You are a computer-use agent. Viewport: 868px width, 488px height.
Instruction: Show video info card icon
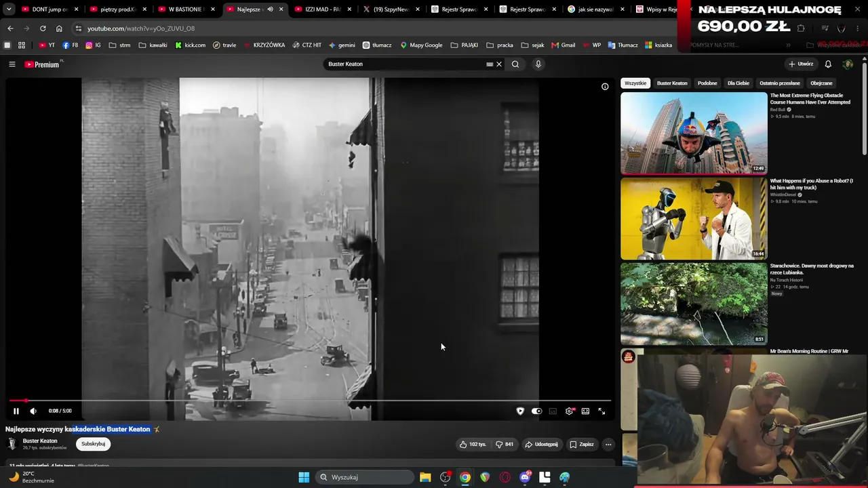(605, 87)
